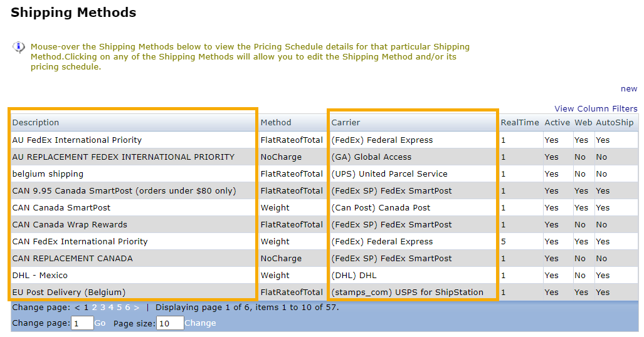The height and width of the screenshot is (337, 644).
Task: Sort by the Method column header
Action: point(276,123)
